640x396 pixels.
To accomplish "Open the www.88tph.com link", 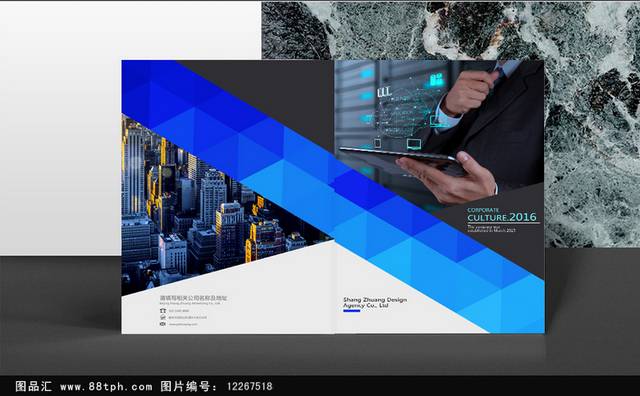I will 106,386.
